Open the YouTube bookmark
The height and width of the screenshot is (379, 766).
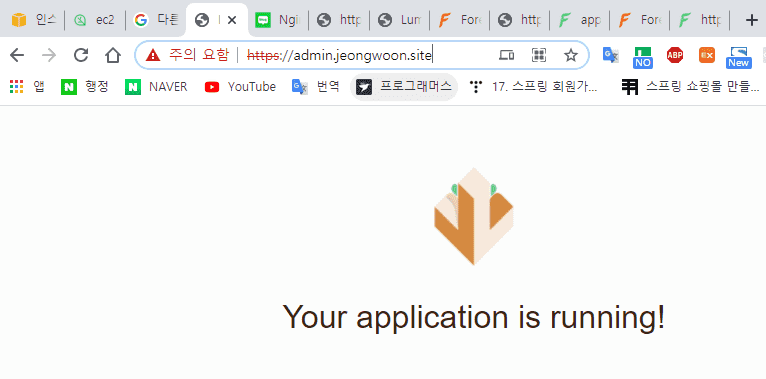[240, 87]
